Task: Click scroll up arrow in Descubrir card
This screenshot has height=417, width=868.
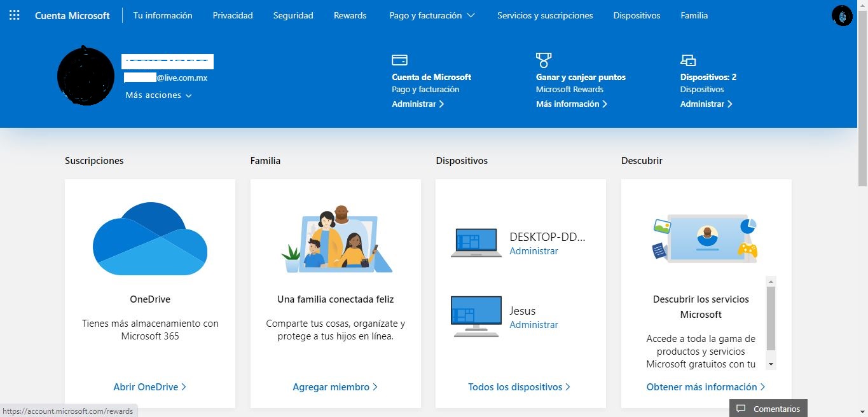Action: pos(771,281)
